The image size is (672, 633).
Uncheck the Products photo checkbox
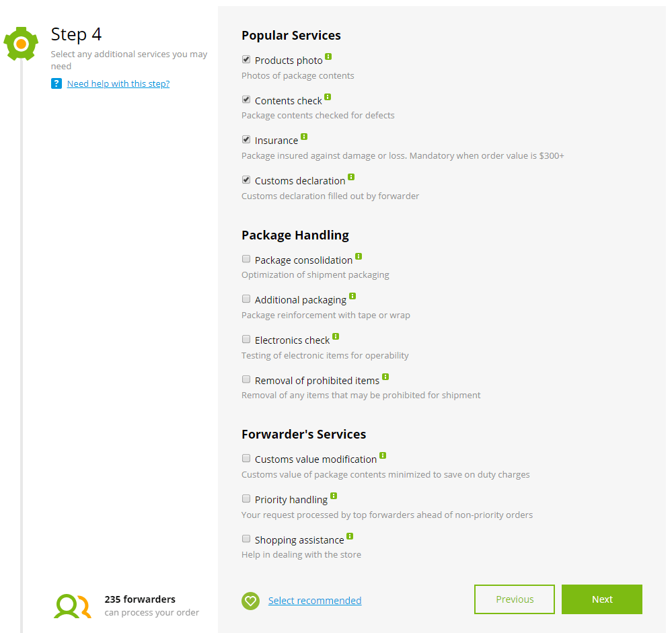click(246, 60)
